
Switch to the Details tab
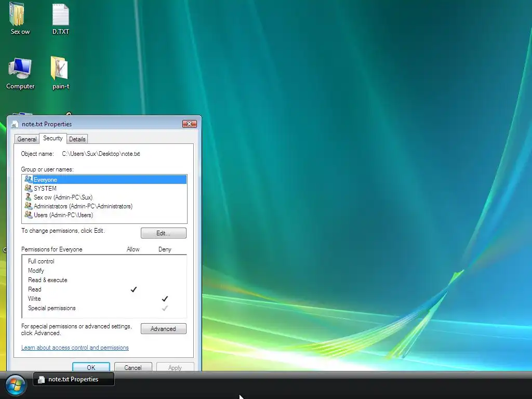click(77, 139)
